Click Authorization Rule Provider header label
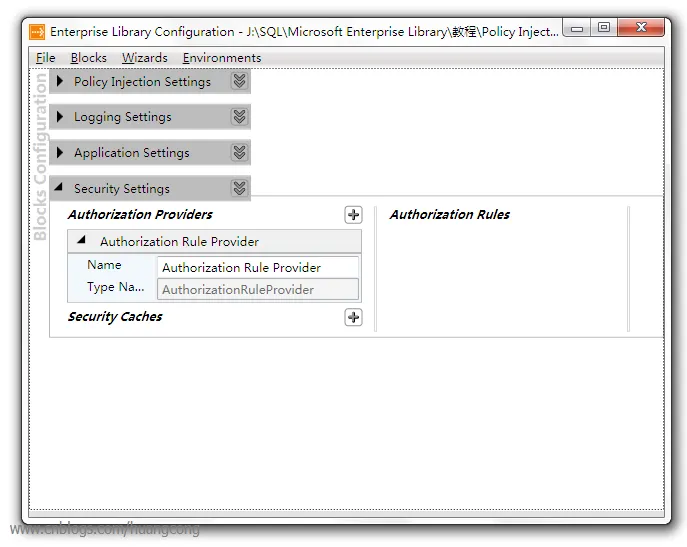The width and height of the screenshot is (687, 547). [x=179, y=242]
